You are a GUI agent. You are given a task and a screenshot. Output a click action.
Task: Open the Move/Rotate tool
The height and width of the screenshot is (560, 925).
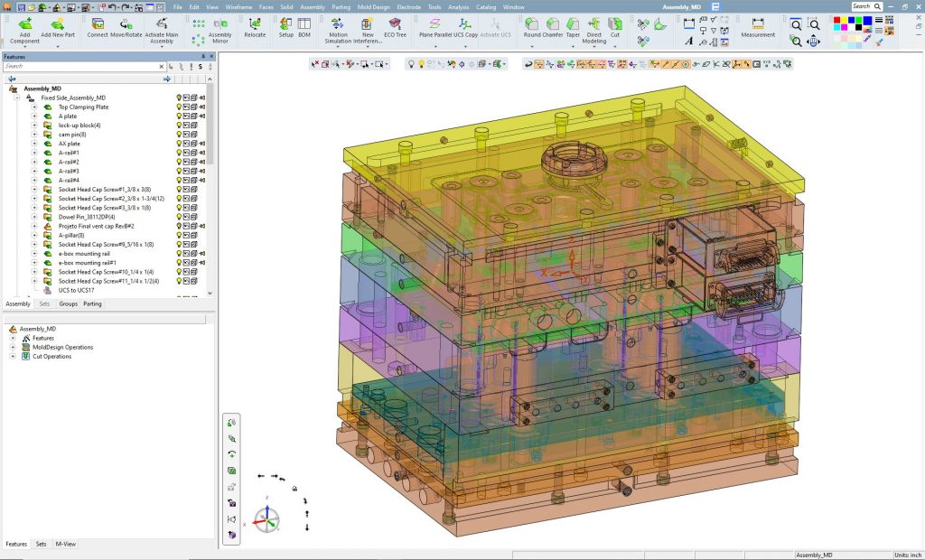click(x=126, y=24)
